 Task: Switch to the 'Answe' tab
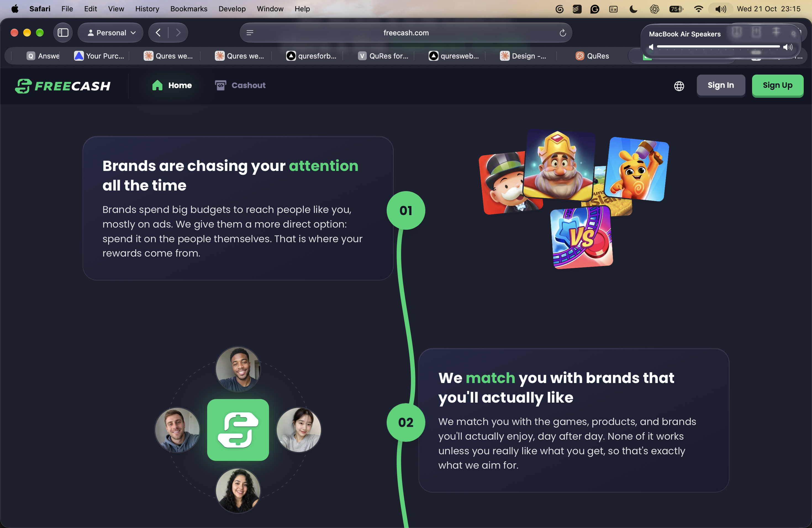[x=43, y=56]
